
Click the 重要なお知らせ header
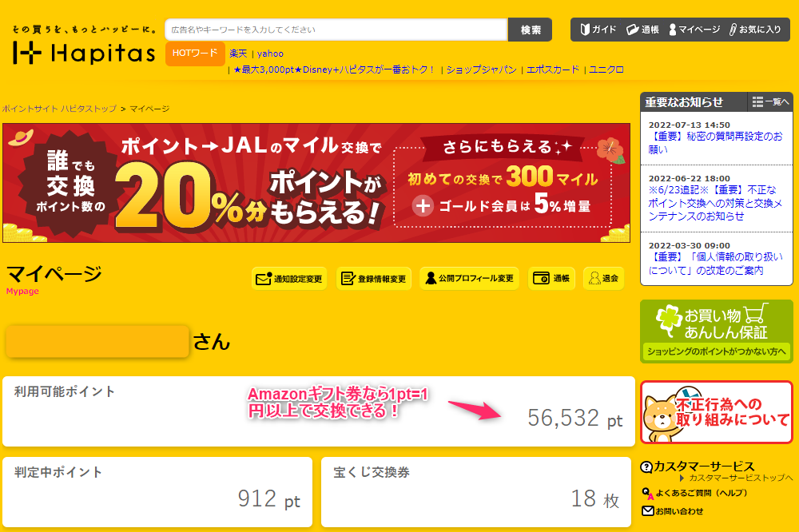point(684,102)
